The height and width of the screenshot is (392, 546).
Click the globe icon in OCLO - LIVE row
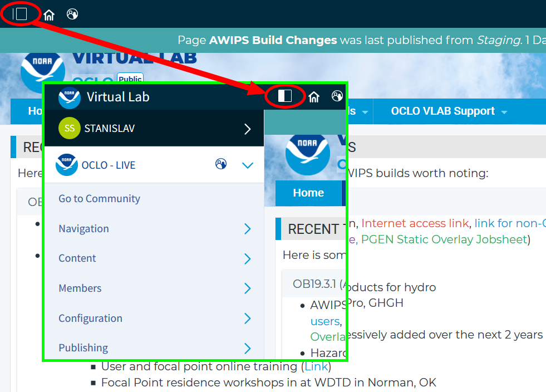[221, 164]
